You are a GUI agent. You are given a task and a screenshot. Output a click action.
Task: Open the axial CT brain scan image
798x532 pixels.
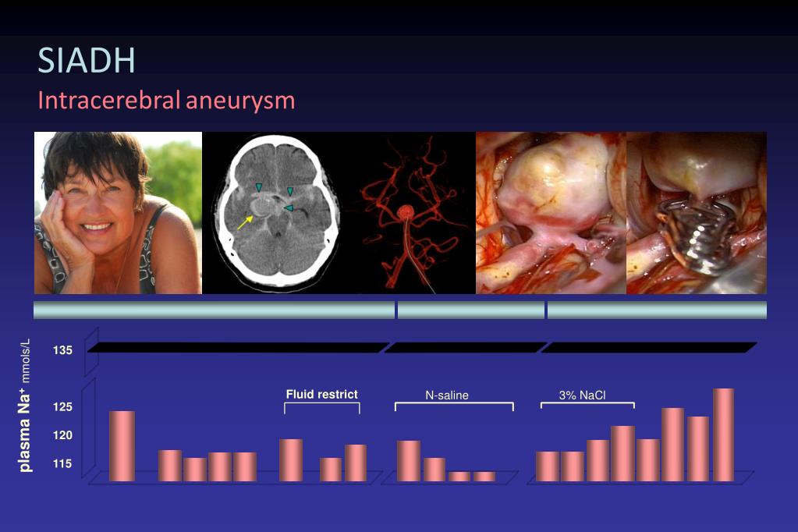(x=277, y=213)
